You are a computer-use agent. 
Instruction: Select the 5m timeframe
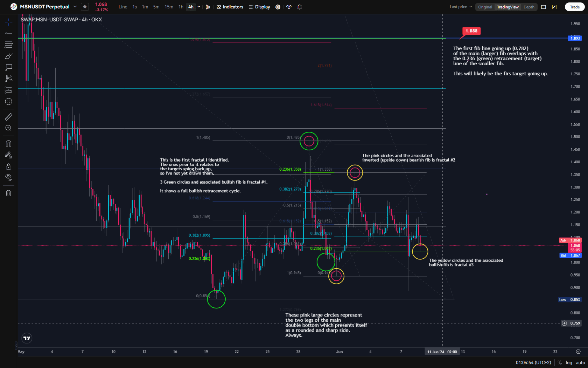point(156,7)
